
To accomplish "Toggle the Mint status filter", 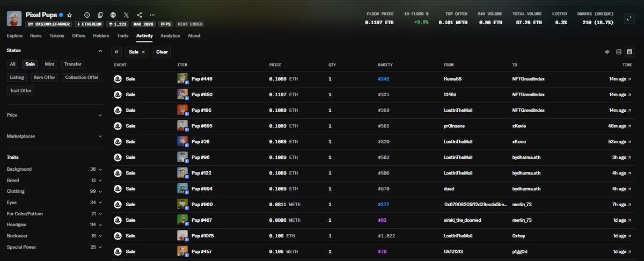I will [x=49, y=64].
